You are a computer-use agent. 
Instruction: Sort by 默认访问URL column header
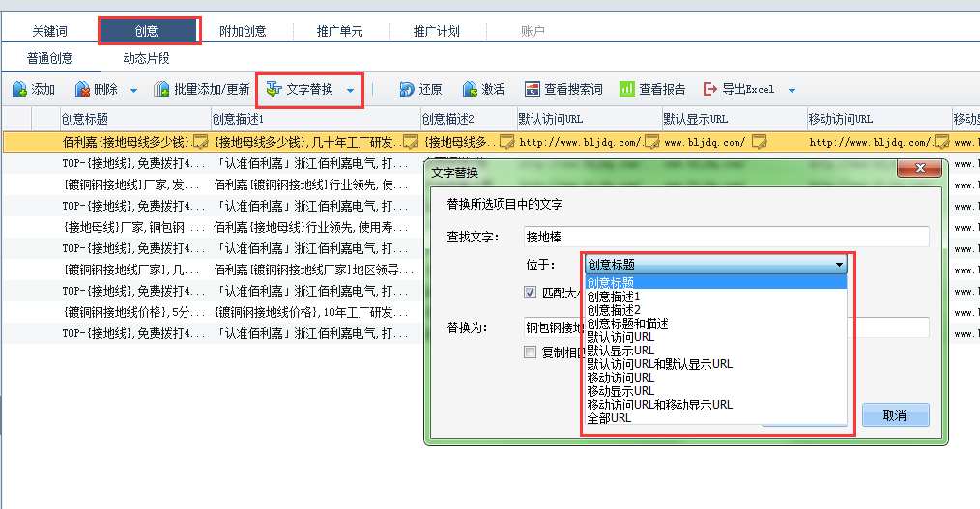tap(589, 119)
